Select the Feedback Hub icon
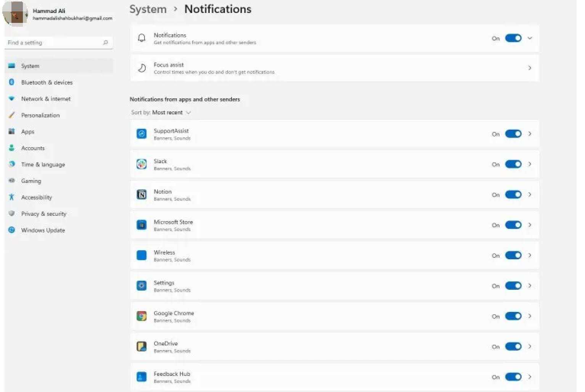Image resolution: width=585 pixels, height=392 pixels. 141,377
